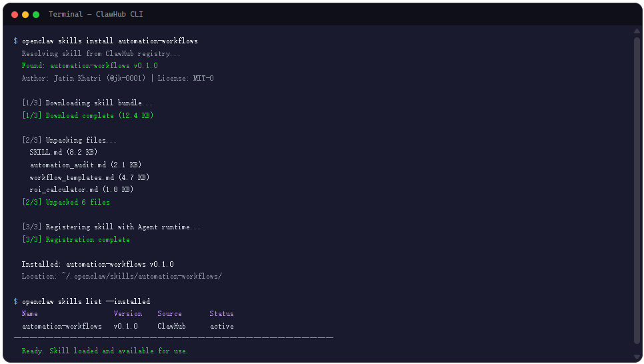
Task: Click "[1/3] Download complete (12.4 KB)" line
Action: [87, 115]
